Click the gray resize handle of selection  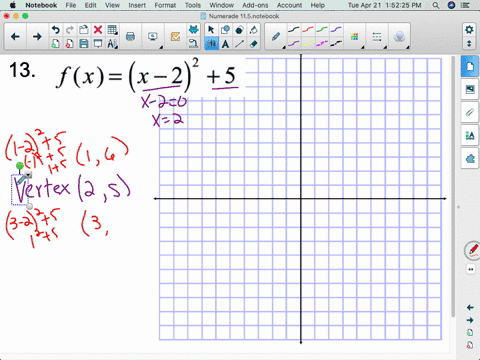click(30, 207)
